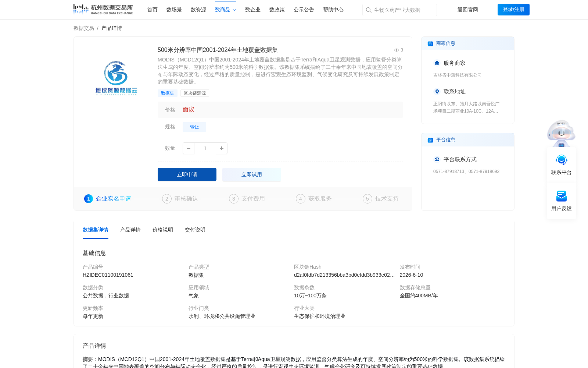This screenshot has height=368, width=588.
Task: Click the 服务商家 house icon
Action: point(437,63)
